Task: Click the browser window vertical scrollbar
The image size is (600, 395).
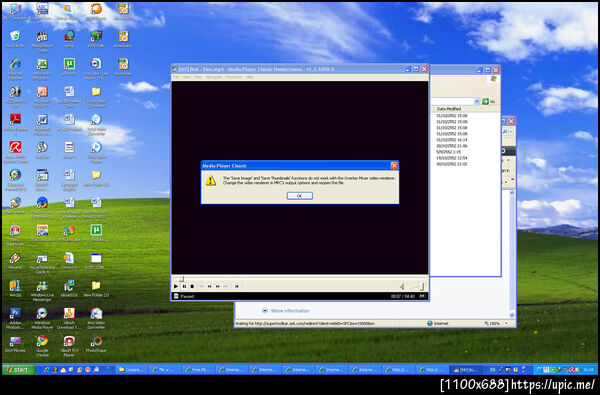Action: (x=512, y=253)
